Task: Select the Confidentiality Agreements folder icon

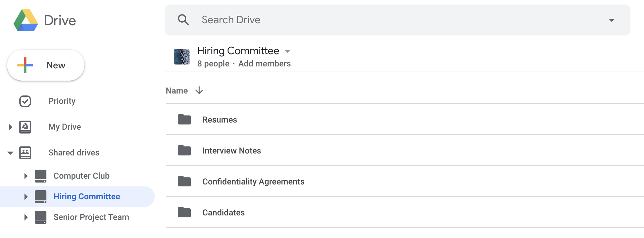Action: click(184, 181)
